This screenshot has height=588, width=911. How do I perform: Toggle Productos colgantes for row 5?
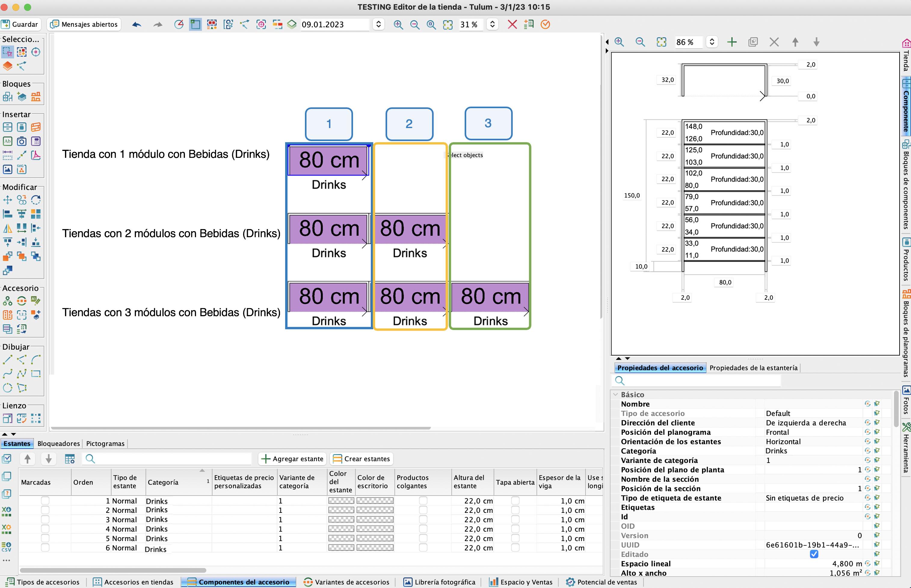423,538
